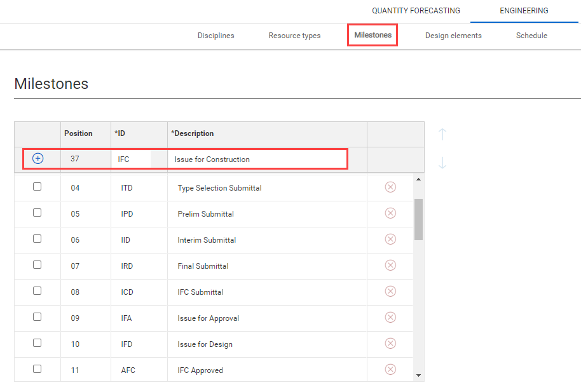Click the plus icon to add milestone
The image size is (581, 392).
38,159
